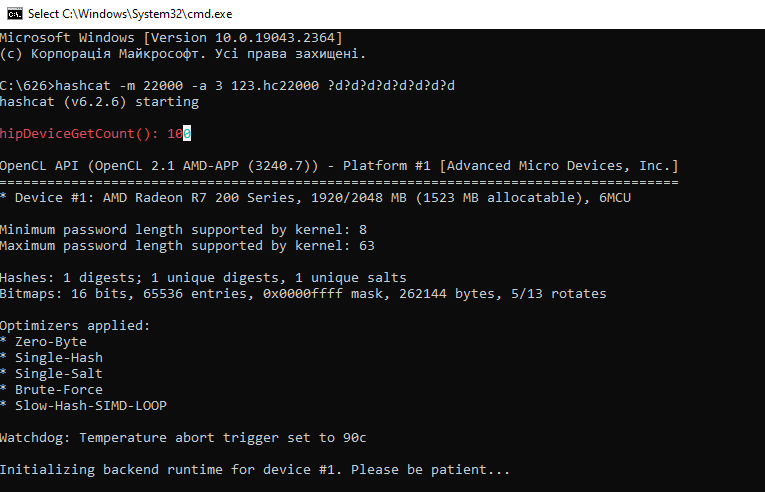765x492 pixels.
Task: Click the Zero-Byte optimizer entry
Action: pyautogui.click(x=43, y=342)
